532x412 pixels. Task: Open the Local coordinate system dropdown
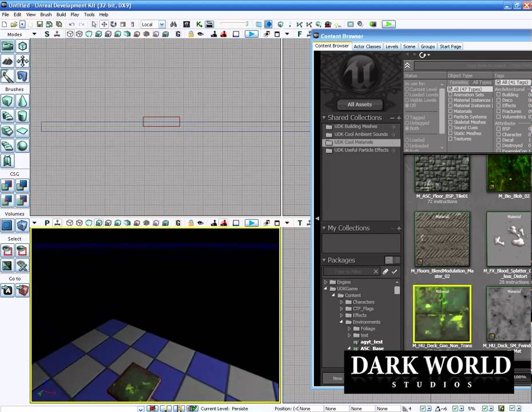point(162,25)
